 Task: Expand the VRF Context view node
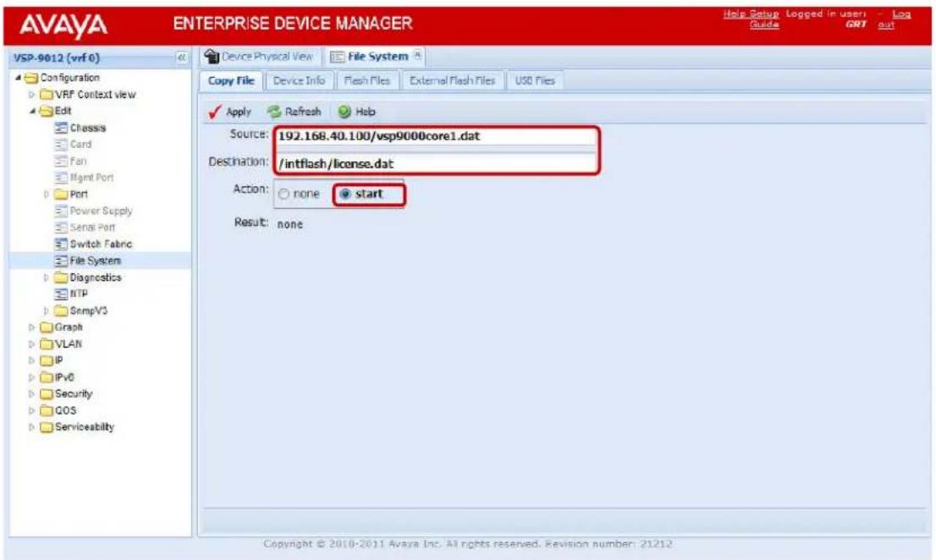point(32,94)
